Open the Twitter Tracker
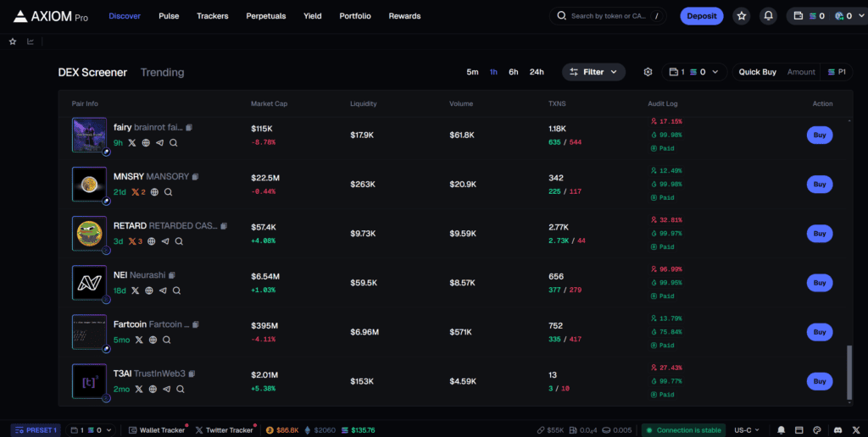This screenshot has width=868, height=437. 224,430
